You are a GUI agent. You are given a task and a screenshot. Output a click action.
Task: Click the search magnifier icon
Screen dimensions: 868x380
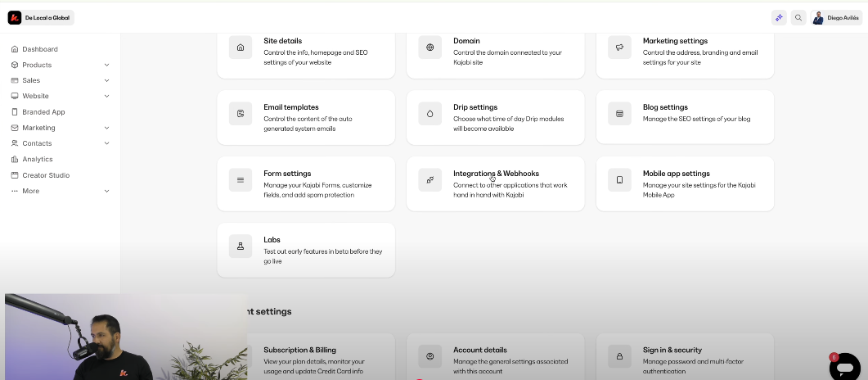point(798,17)
